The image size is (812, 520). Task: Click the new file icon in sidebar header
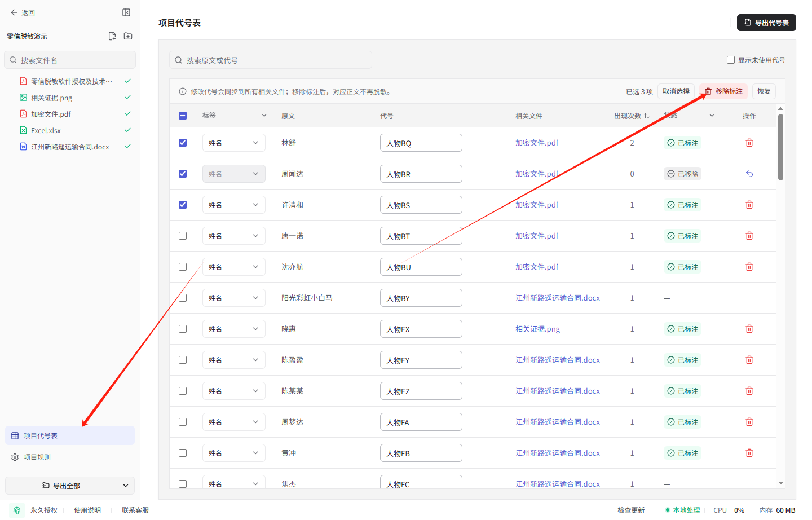112,36
